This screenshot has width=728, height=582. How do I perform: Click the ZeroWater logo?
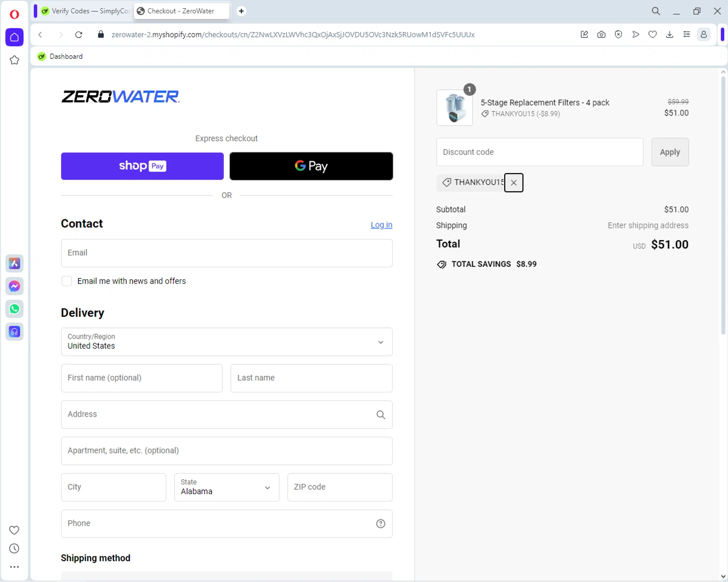[120, 97]
